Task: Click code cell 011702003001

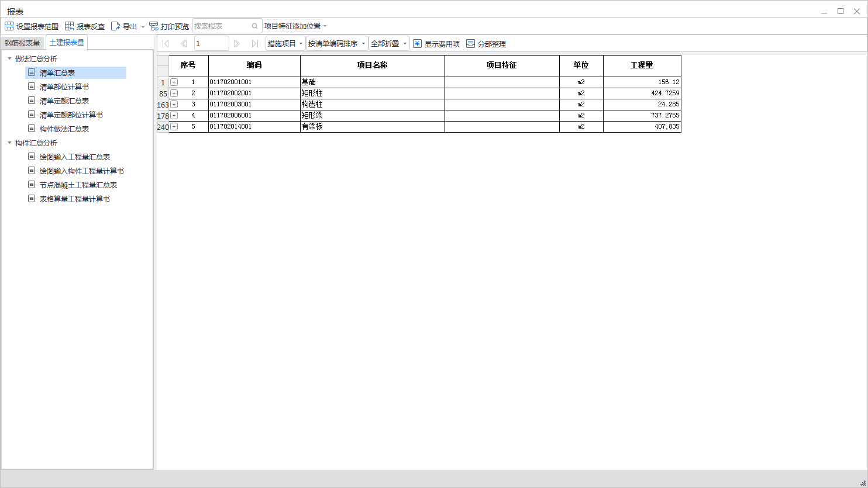Action: tap(254, 105)
